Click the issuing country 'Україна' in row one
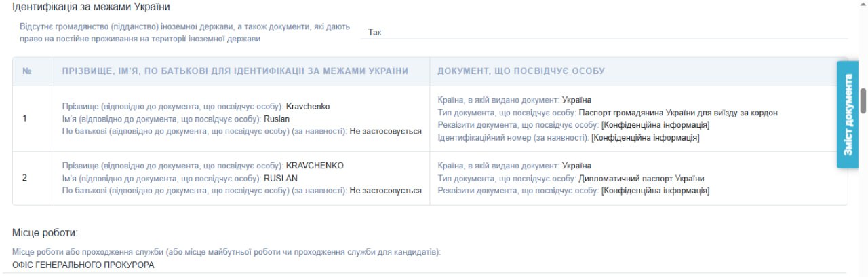This screenshot has height=277, width=868. 576,100
